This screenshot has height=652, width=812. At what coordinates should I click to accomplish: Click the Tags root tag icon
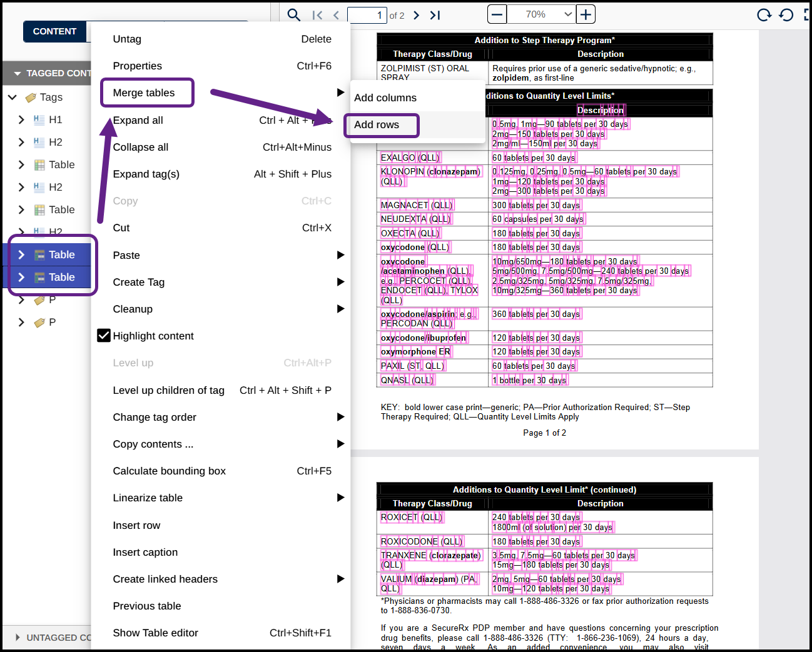click(30, 98)
